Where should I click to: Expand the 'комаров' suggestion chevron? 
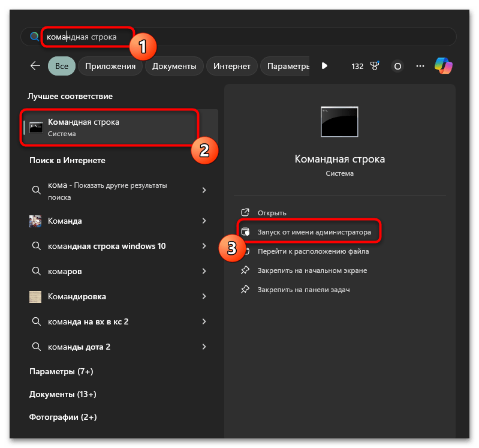[x=204, y=271]
